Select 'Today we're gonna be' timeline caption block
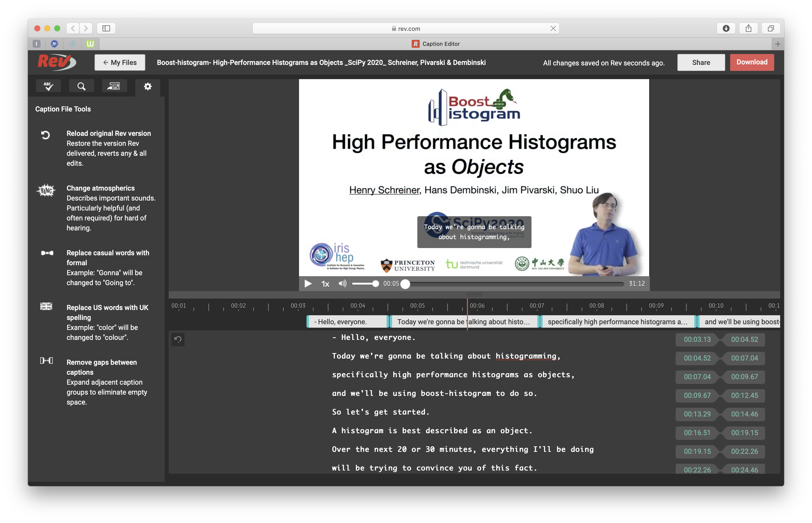This screenshot has height=523, width=812. click(465, 322)
